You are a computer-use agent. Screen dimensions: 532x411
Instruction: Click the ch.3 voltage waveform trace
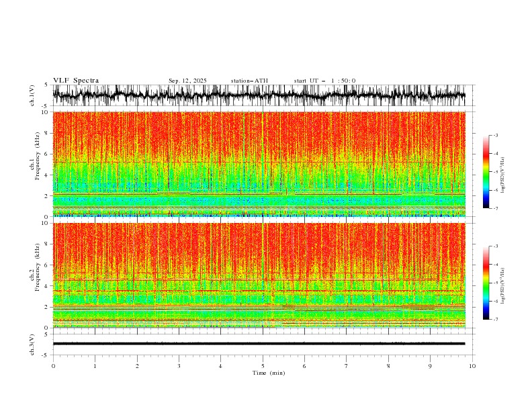pos(259,344)
